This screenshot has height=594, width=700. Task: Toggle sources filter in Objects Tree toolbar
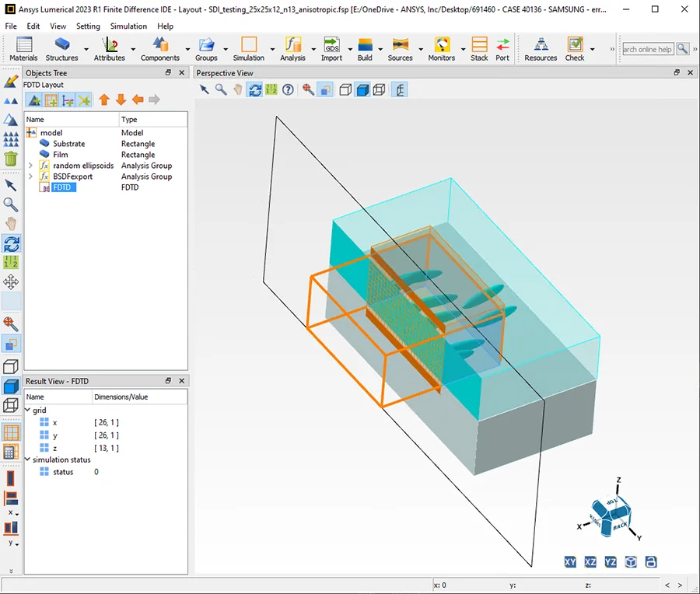(x=68, y=100)
